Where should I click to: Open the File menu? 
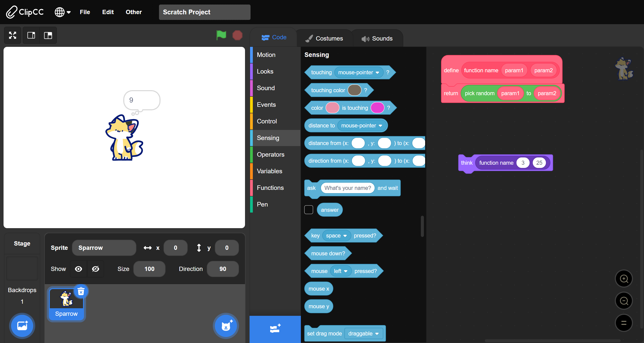click(85, 12)
